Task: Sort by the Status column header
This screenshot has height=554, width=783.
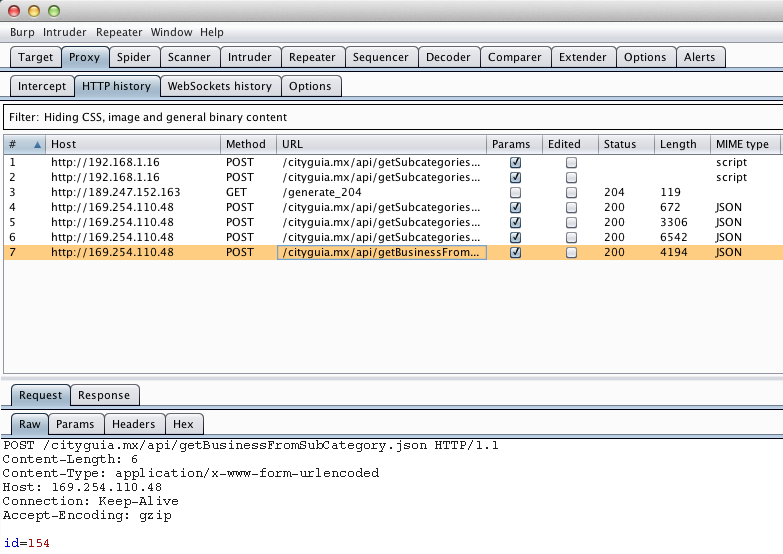Action: click(x=620, y=144)
